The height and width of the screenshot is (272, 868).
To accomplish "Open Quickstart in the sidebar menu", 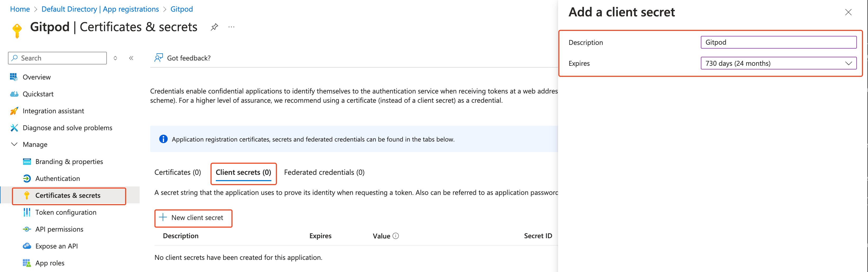I will pos(38,94).
